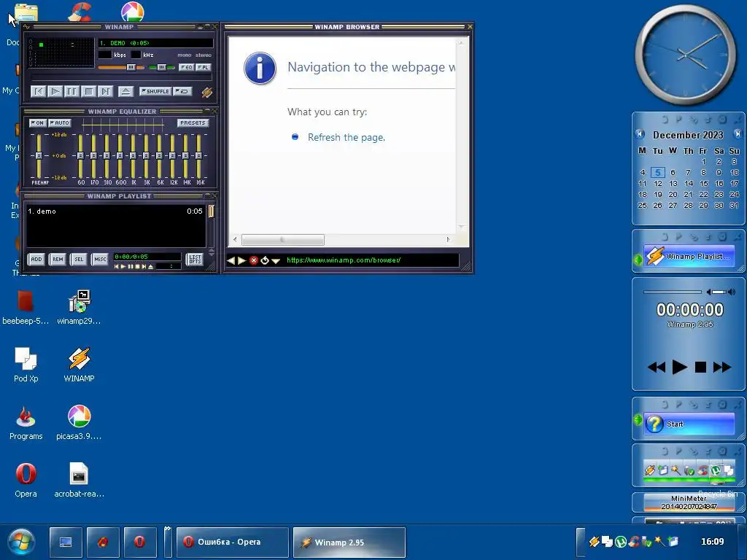This screenshot has width=747, height=560.
Task: Click the browser horizontal scrollbar thumb
Action: pos(282,239)
